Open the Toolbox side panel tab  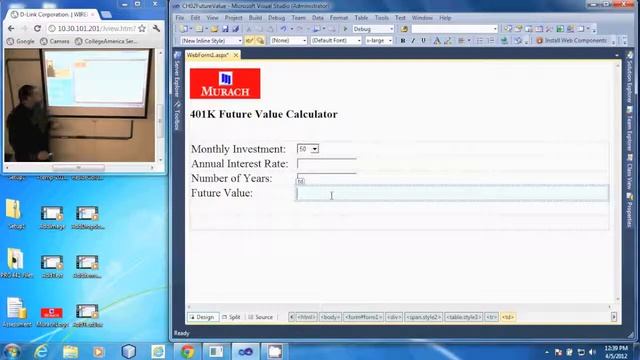pos(177,116)
